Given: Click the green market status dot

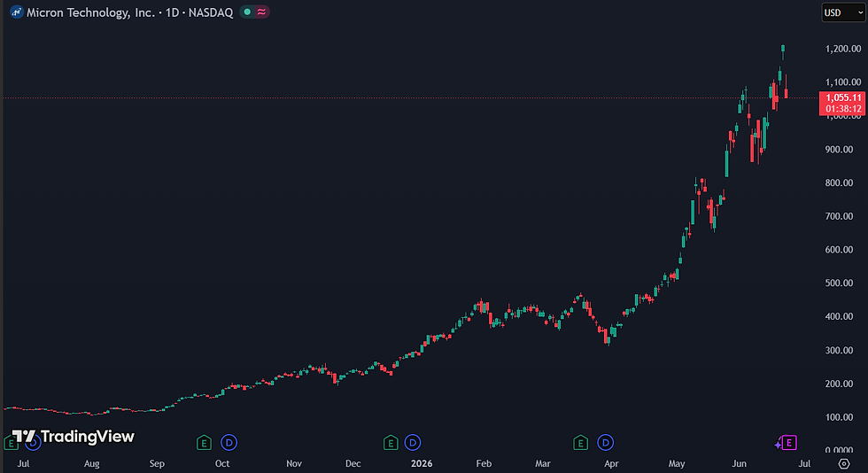Looking at the screenshot, I should (x=247, y=12).
